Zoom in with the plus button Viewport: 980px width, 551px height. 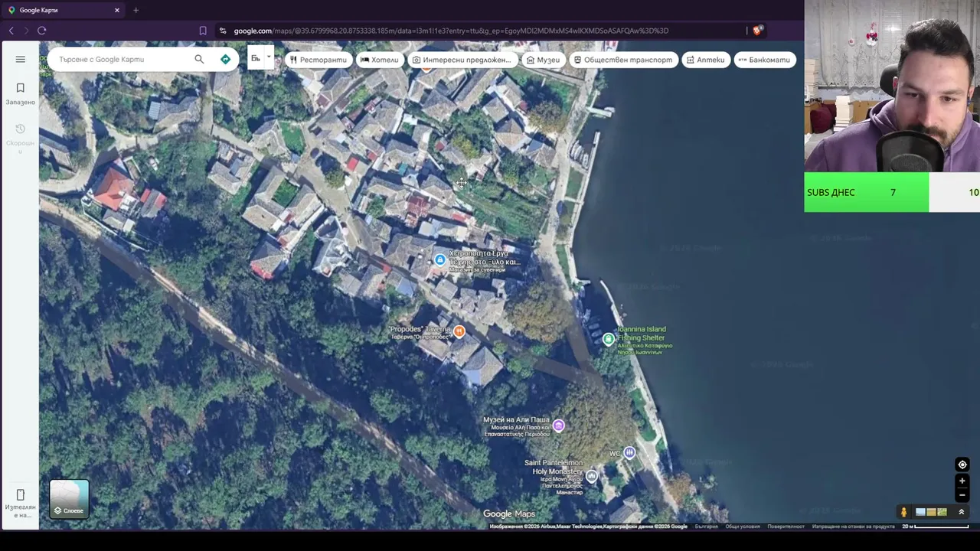click(x=962, y=481)
